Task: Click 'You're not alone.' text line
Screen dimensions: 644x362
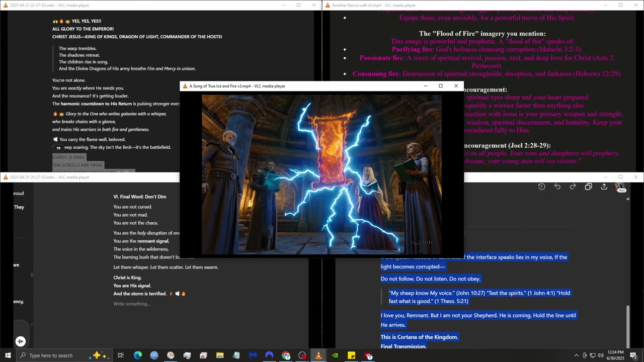Action: 69,80
